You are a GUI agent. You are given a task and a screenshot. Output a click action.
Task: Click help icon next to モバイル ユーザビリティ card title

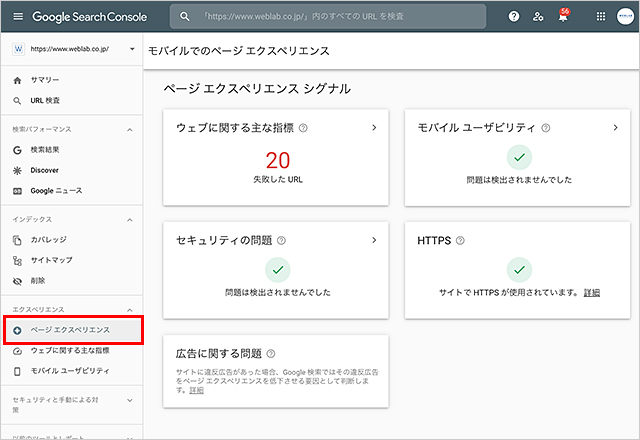[x=546, y=128]
